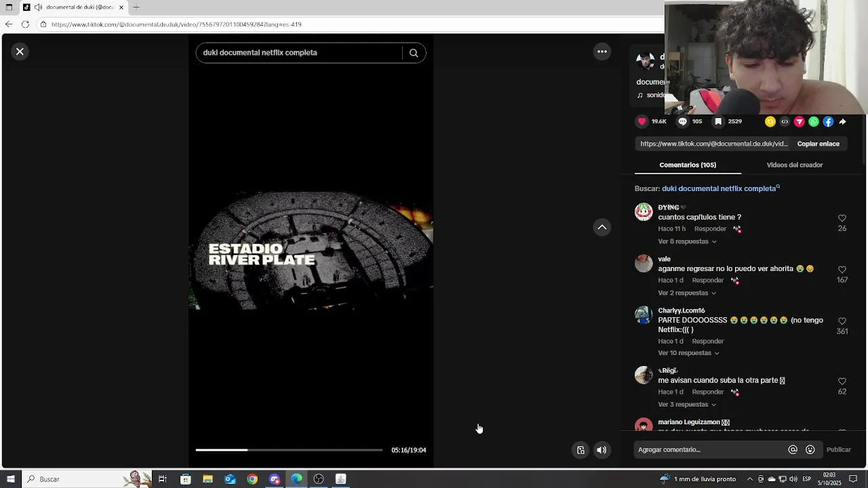Viewport: 868px width, 488px height.
Task: Expand 'Ver 8 respuestas' replies
Action: 687,241
